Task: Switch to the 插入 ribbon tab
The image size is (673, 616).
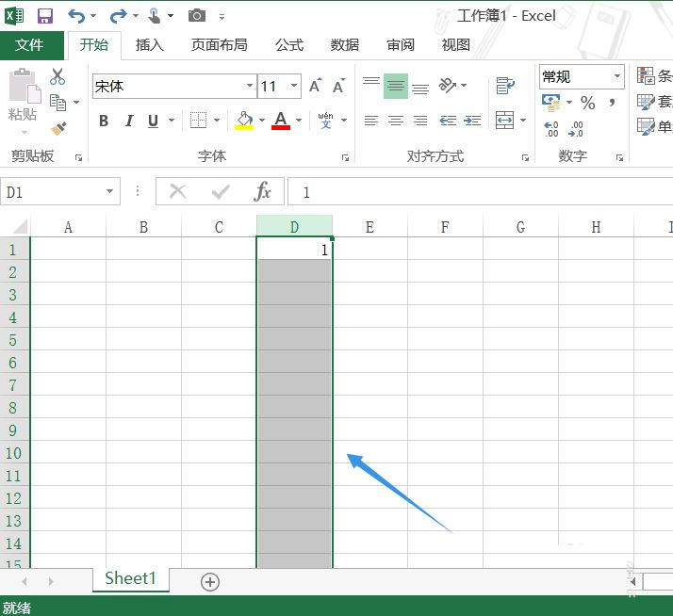Action: tap(149, 44)
